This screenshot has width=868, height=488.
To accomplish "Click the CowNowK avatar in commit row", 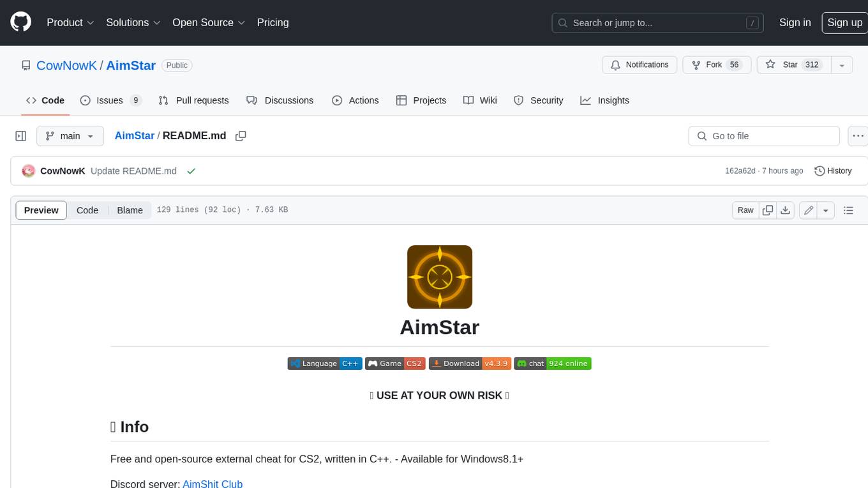I will (x=28, y=171).
